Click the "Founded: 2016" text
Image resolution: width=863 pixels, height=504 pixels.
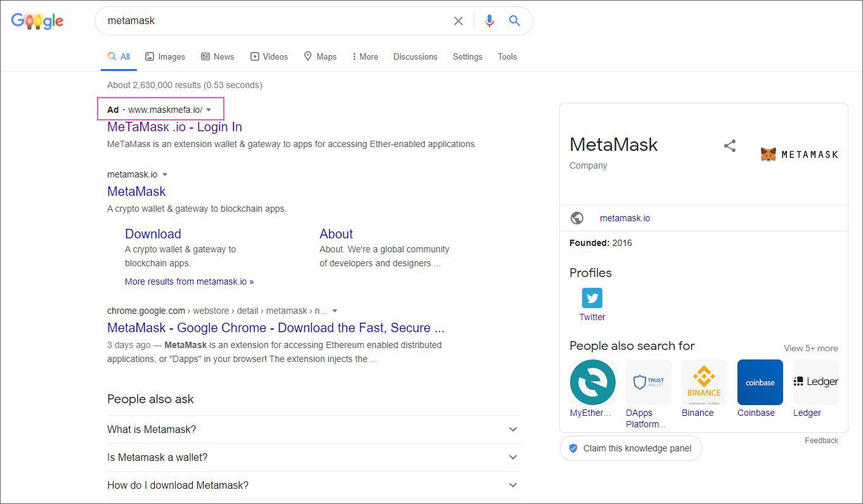600,243
